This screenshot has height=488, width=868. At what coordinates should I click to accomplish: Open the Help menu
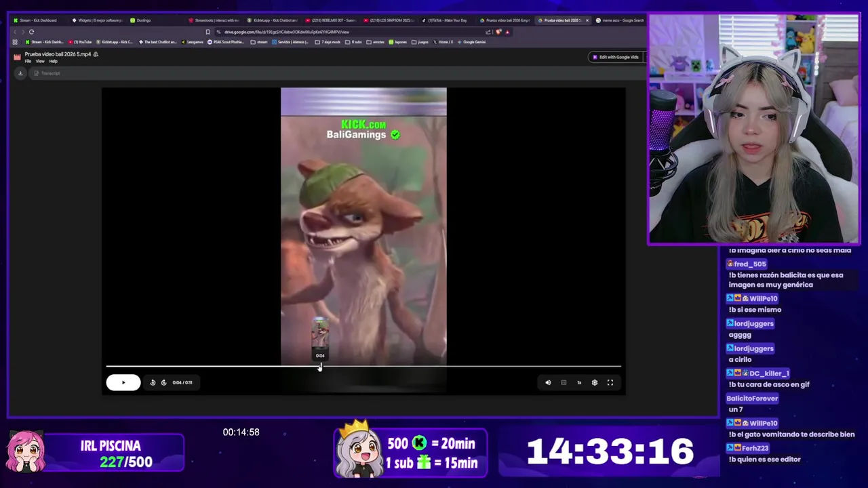click(x=53, y=61)
